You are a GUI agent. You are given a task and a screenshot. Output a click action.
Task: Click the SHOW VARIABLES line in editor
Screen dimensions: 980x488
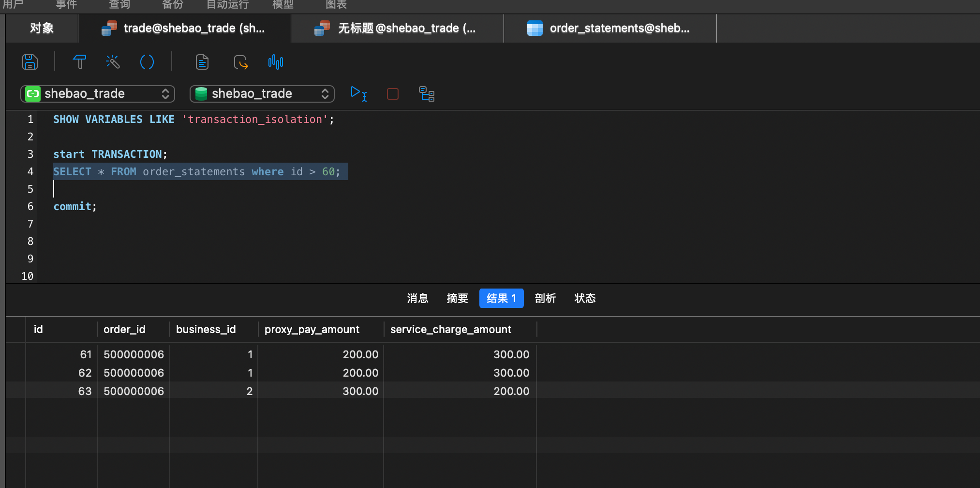pos(193,119)
